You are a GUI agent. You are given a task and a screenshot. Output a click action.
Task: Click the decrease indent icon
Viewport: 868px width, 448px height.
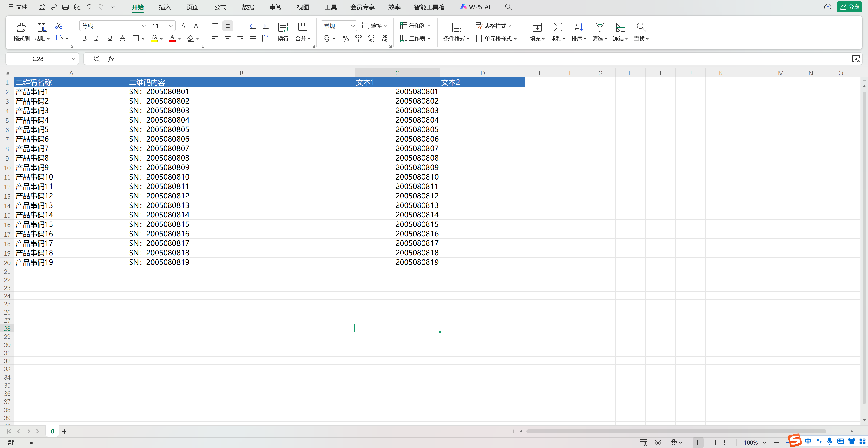tap(253, 26)
